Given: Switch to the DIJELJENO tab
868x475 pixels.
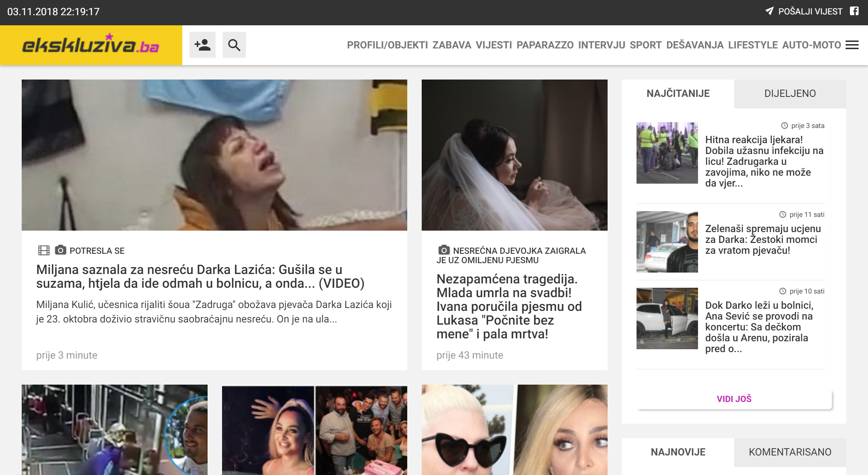Looking at the screenshot, I should [x=790, y=94].
